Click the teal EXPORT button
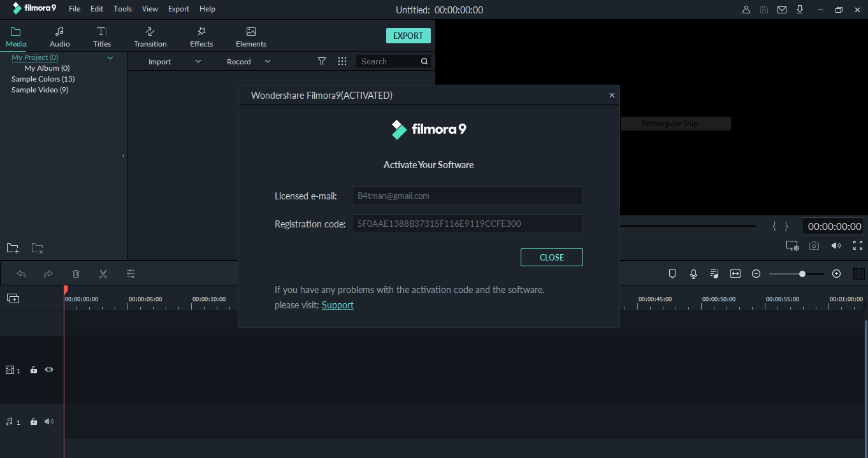868x458 pixels. [x=409, y=36]
